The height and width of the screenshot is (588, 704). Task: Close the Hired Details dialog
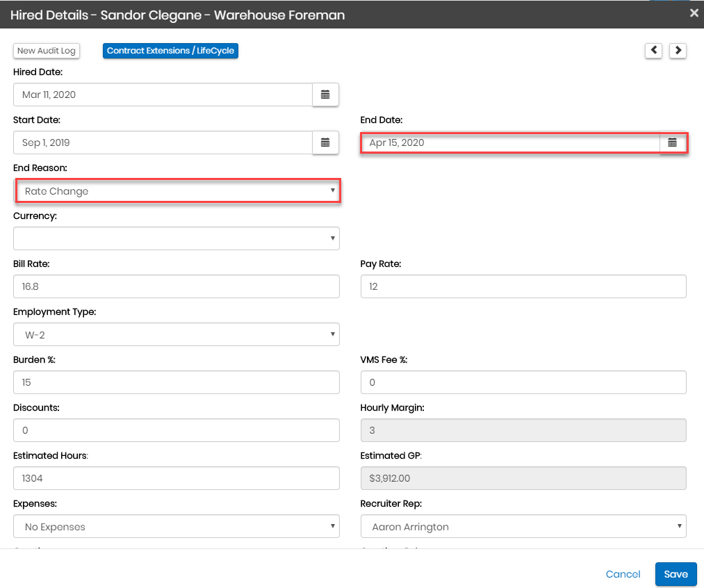click(x=693, y=13)
